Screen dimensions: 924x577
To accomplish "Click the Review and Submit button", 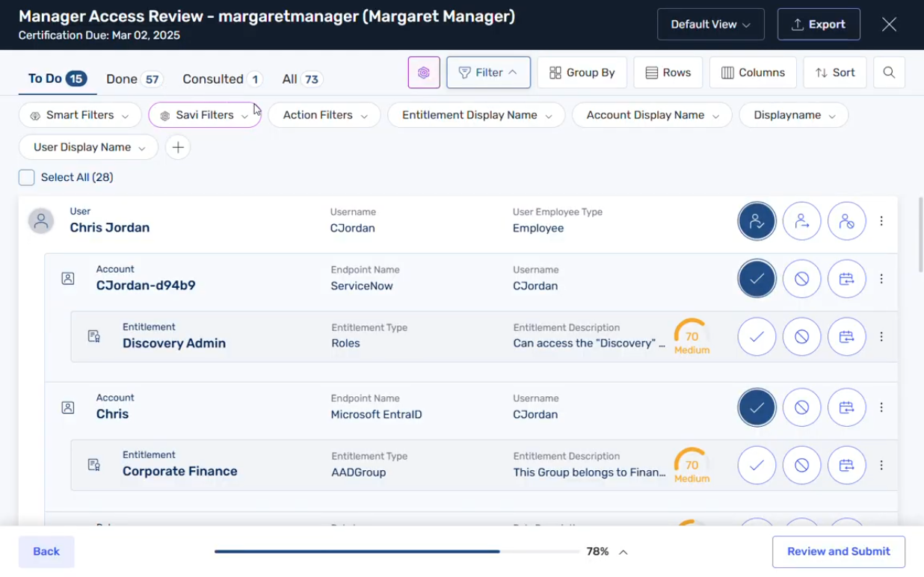I will pyautogui.click(x=838, y=552).
